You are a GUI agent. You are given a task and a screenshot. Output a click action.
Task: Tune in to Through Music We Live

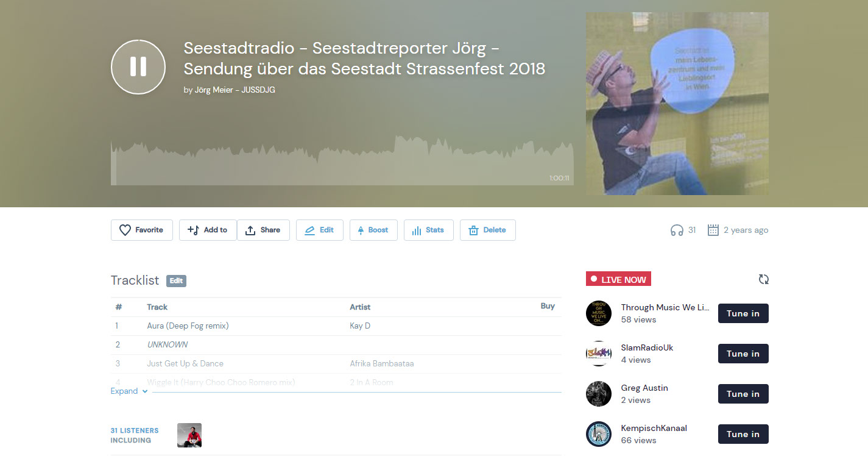coord(743,313)
